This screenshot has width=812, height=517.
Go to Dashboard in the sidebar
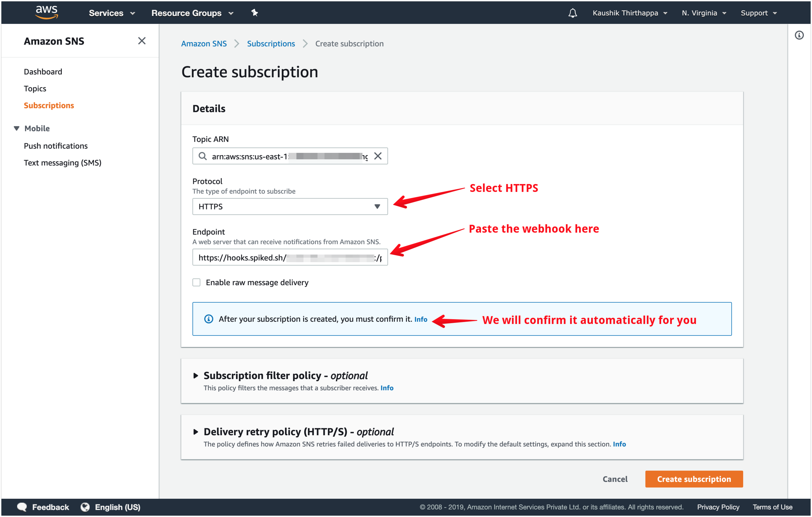click(43, 72)
